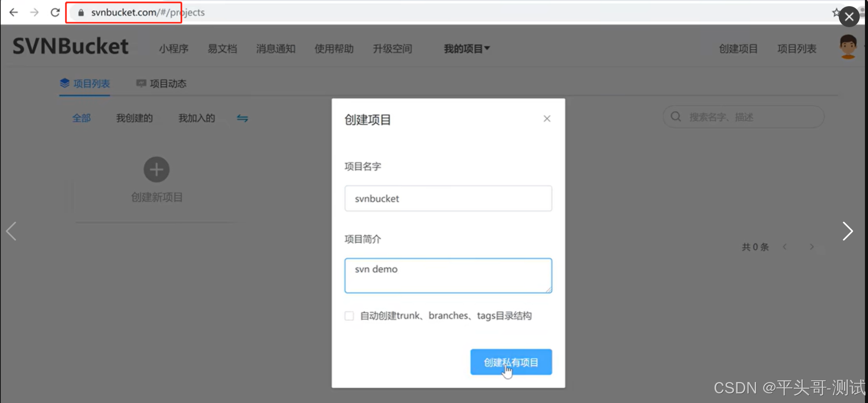
Task: Click the plus icon for a new project
Action: (x=156, y=169)
